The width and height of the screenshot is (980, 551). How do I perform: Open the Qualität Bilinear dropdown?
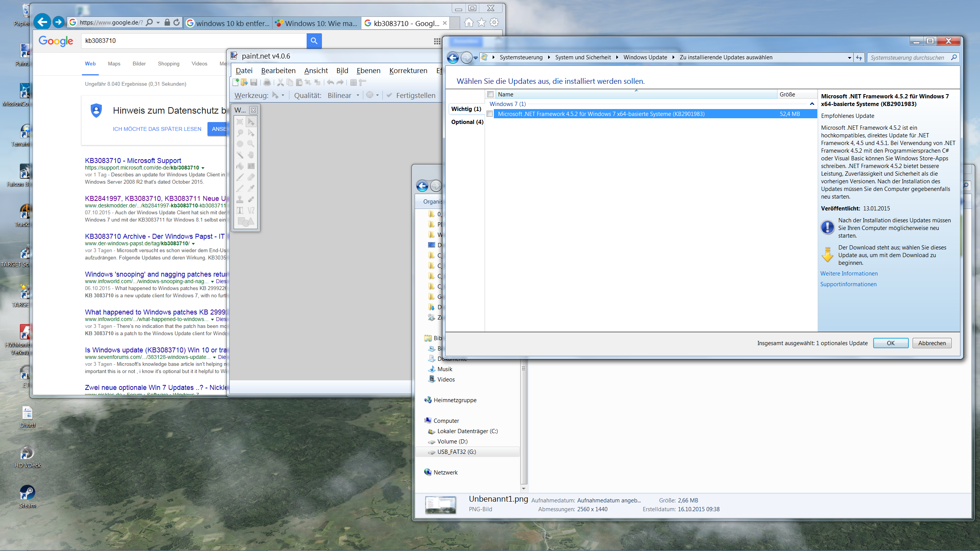(x=358, y=95)
